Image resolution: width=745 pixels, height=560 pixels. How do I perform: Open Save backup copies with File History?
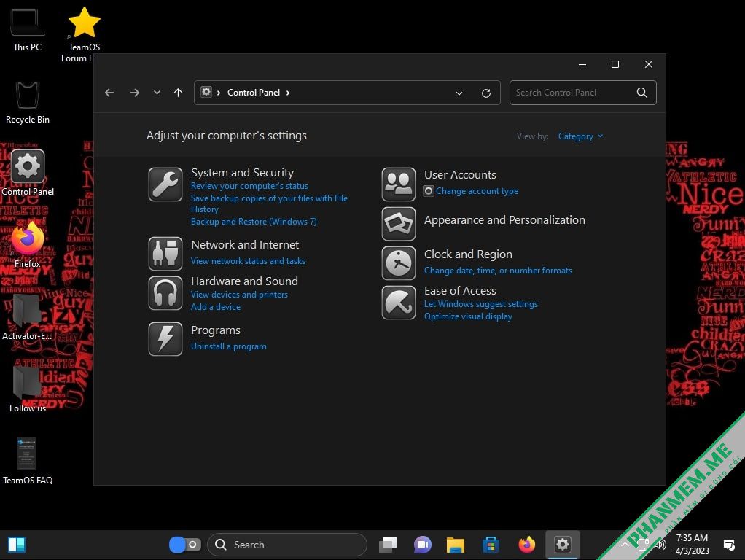click(269, 203)
